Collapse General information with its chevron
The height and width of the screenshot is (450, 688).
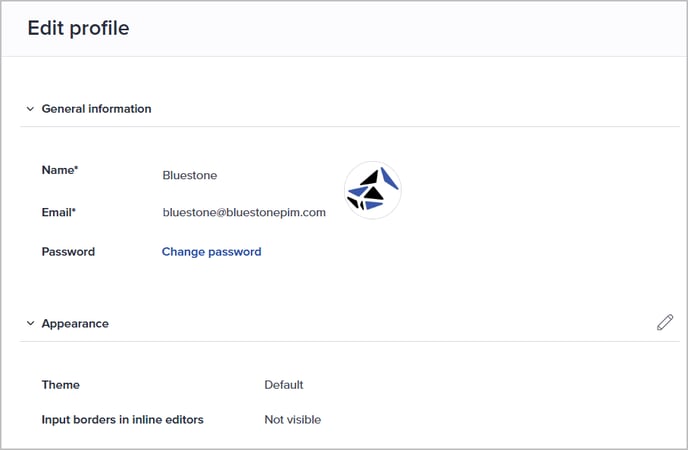tap(30, 109)
